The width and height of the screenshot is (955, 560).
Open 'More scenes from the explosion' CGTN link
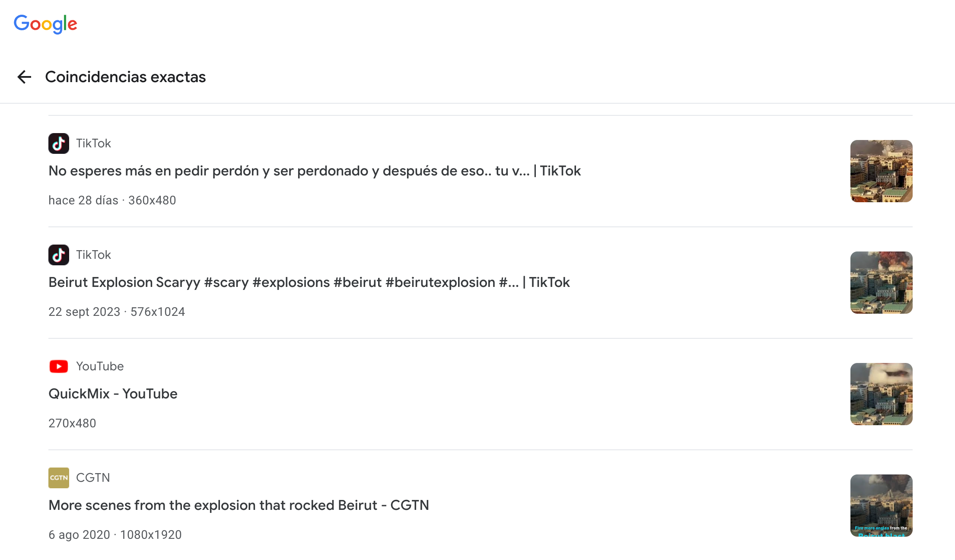(239, 506)
